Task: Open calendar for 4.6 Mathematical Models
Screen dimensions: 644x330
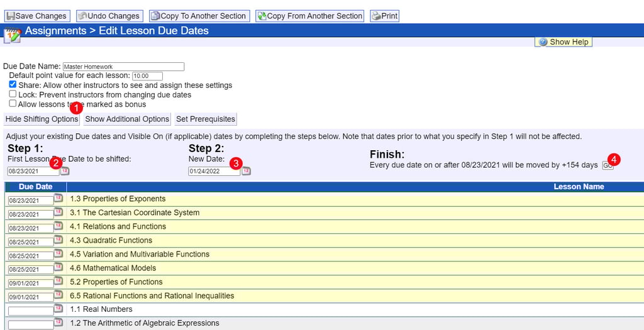Action: pyautogui.click(x=58, y=268)
